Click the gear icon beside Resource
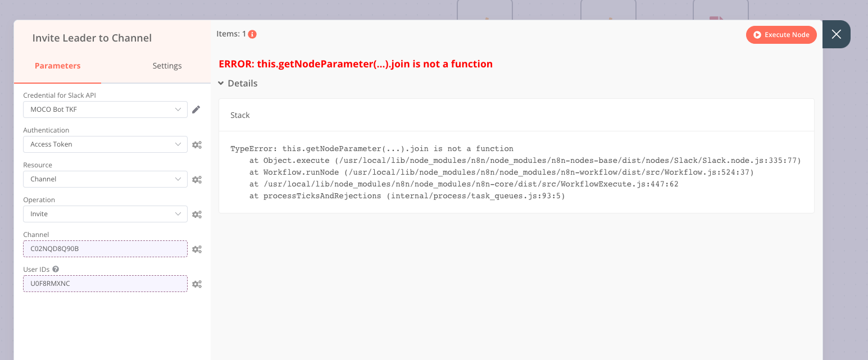Screen dimensions: 868x360 point(197,179)
